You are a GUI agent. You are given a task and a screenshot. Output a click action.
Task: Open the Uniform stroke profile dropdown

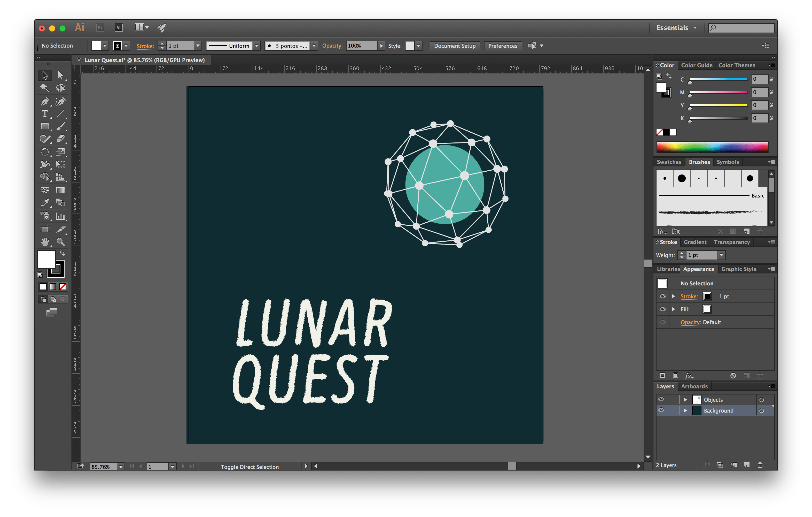tap(257, 45)
